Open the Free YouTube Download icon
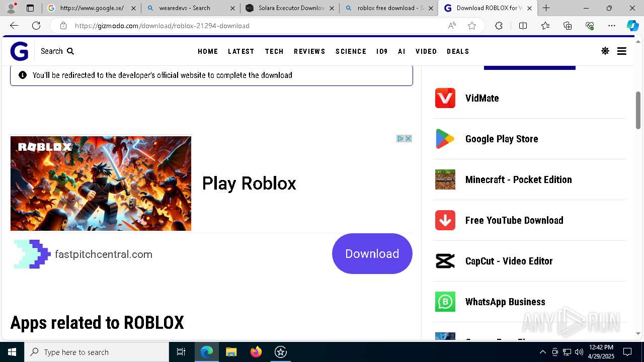Screen dimensions: 644x362 pyautogui.click(x=445, y=220)
